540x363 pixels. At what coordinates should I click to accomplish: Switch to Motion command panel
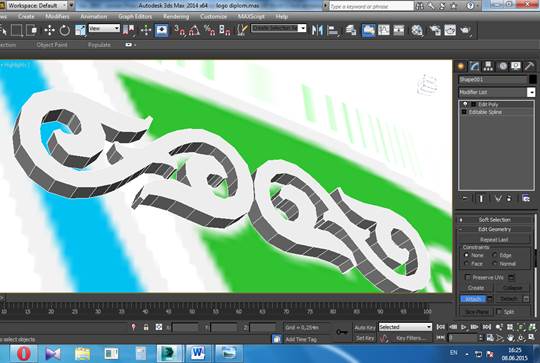coord(503,66)
